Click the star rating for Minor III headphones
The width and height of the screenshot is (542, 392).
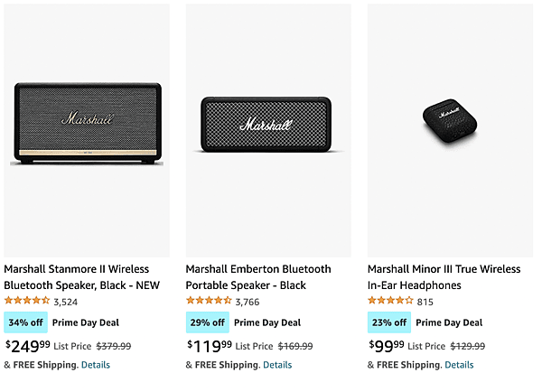[x=390, y=301]
